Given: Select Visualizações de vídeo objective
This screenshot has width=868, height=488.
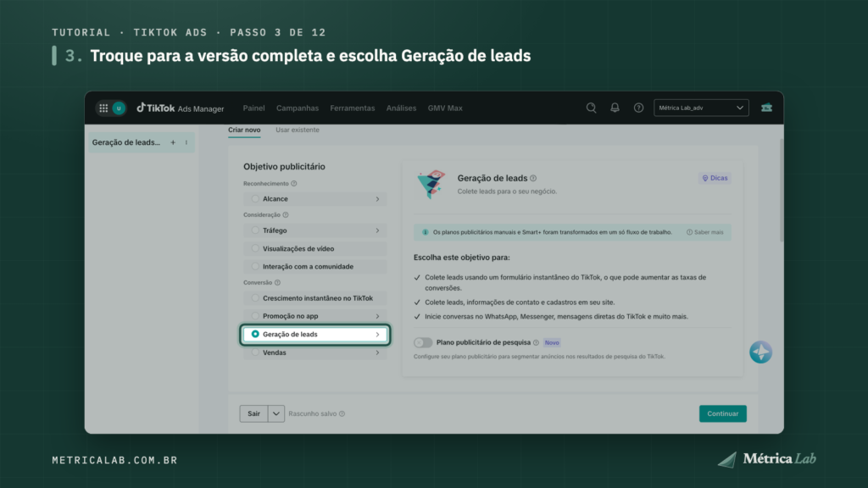Looking at the screenshot, I should [314, 249].
